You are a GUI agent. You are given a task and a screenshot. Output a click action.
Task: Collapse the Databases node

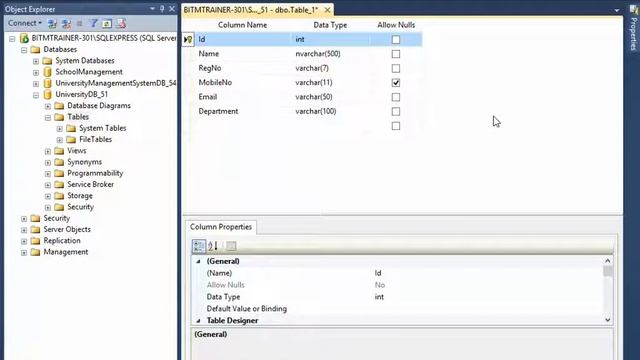24,50
